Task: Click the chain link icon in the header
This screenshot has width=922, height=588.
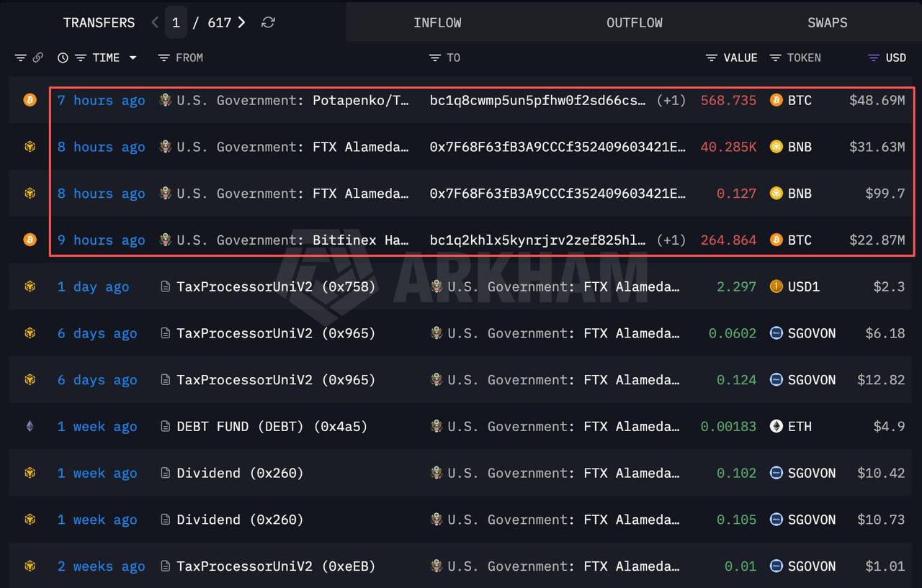Action: click(38, 58)
